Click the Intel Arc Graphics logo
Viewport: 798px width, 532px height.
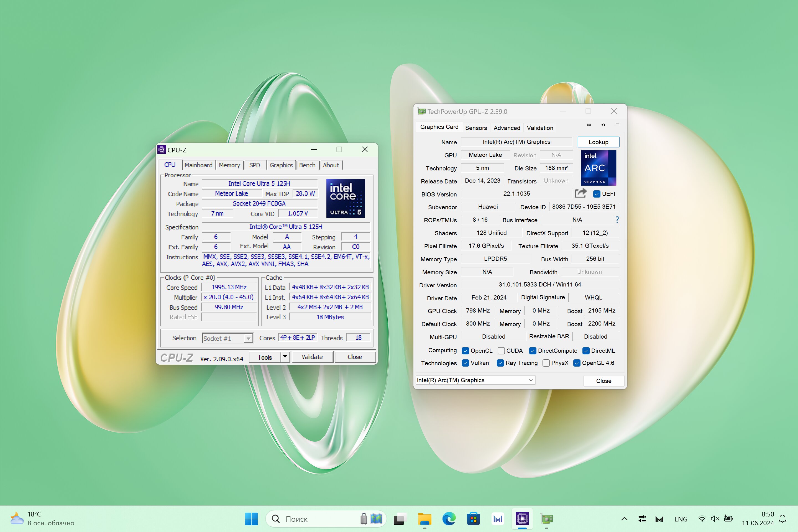(x=598, y=168)
